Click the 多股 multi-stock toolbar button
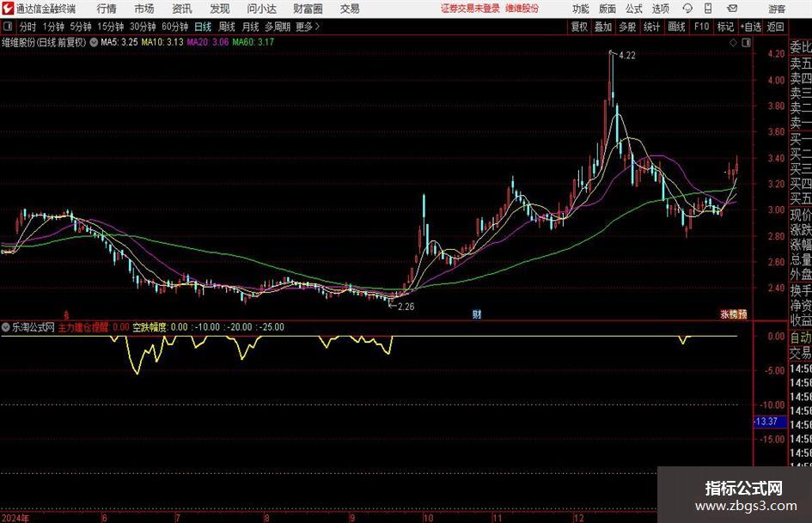Screen dimensions: 812x523 click(x=627, y=27)
